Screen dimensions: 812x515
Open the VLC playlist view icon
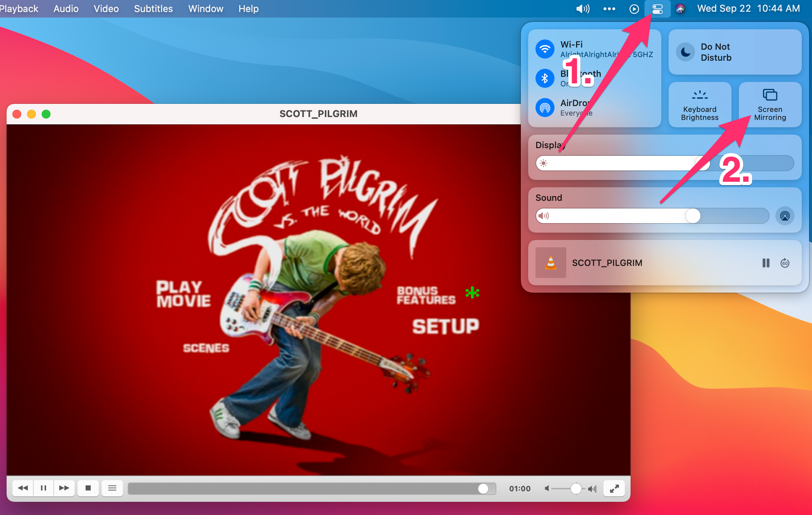pos(112,488)
